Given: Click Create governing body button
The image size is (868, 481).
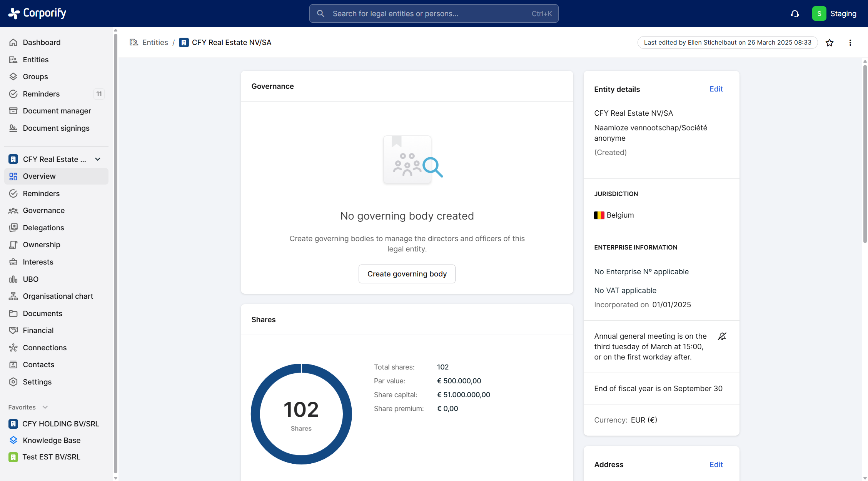Looking at the screenshot, I should point(407,274).
